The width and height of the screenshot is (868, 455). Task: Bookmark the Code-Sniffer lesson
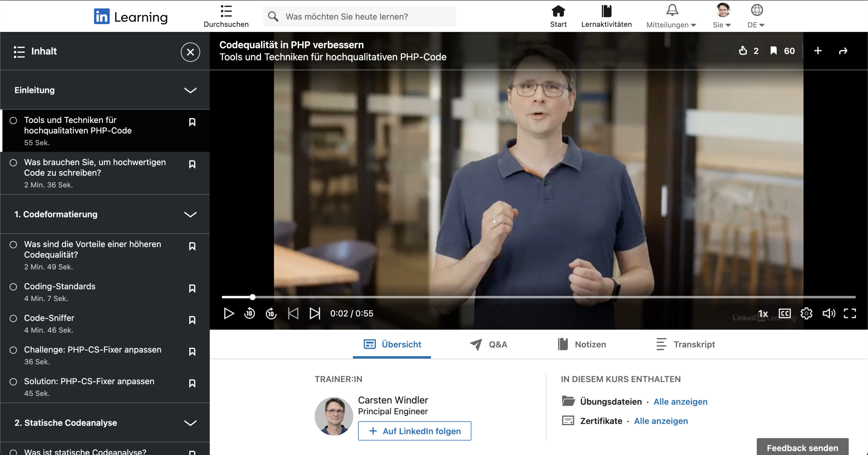pos(192,320)
